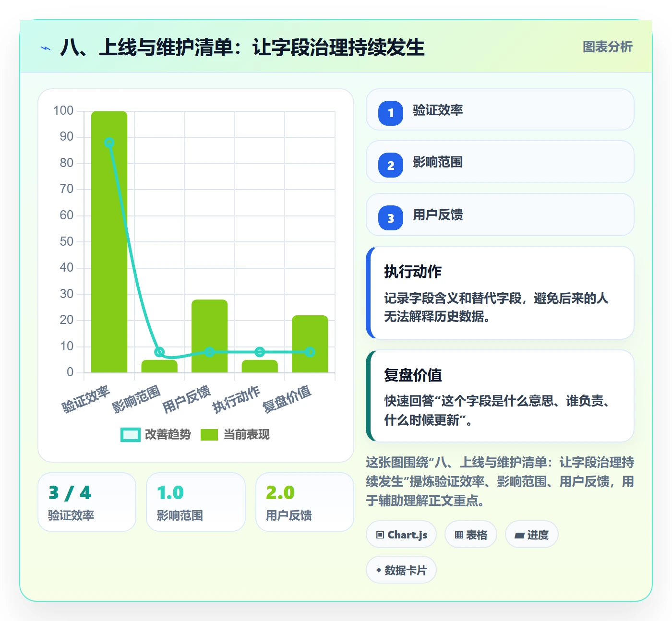Click the 复盘价值 x-axis label
This screenshot has width=672, height=621.
(x=287, y=399)
